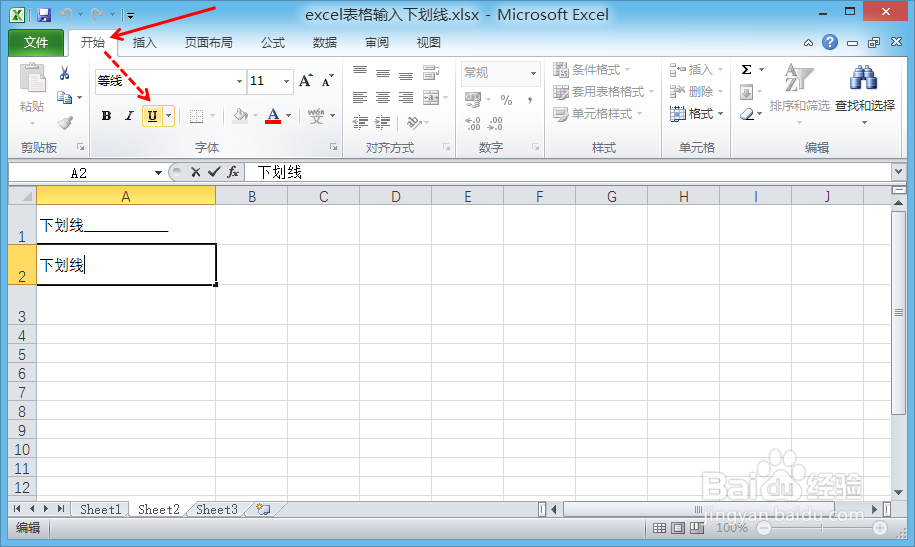Open number format 常规 dropdown
915x547 pixels.
point(533,73)
